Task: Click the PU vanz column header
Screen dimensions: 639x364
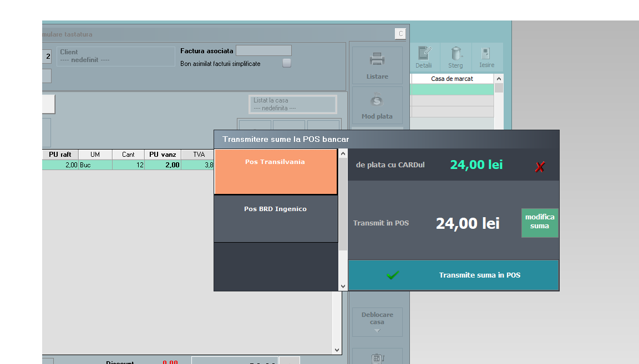Action: pos(163,155)
